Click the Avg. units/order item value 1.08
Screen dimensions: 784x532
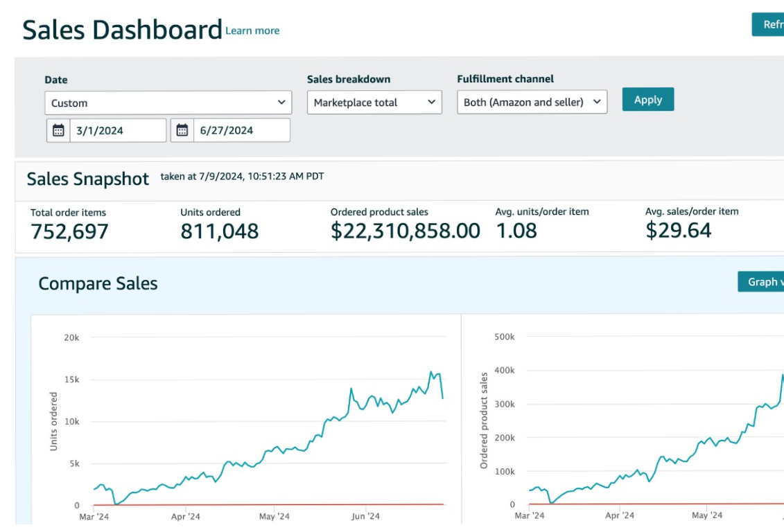tap(516, 231)
